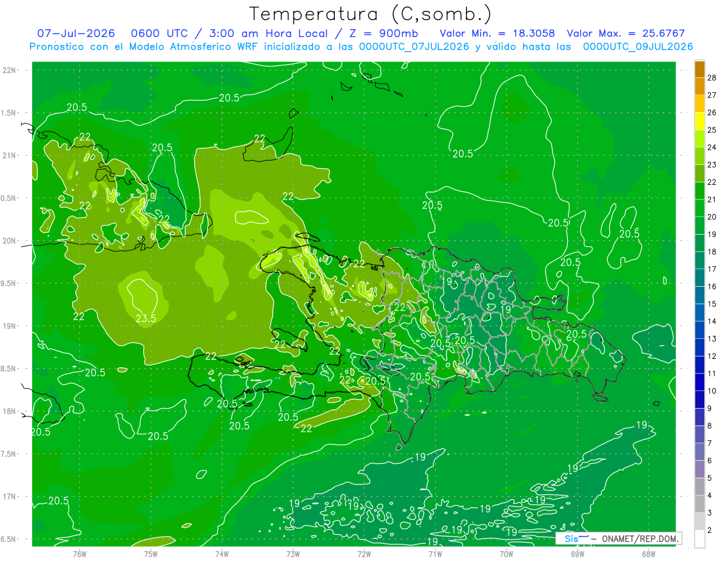728x562 pixels.
Task: Click the "23.5" contour label
Action: click(146, 318)
